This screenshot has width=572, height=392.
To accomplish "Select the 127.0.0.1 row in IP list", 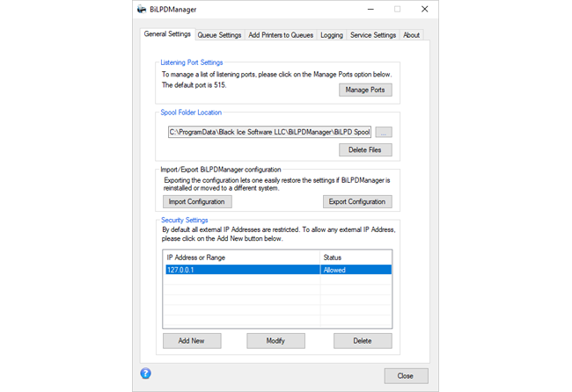I will point(278,270).
